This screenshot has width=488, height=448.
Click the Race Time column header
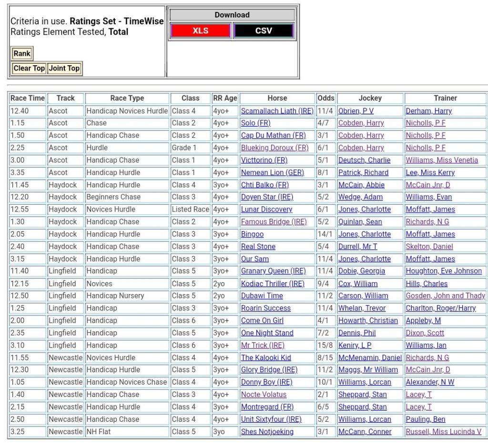tap(28, 98)
